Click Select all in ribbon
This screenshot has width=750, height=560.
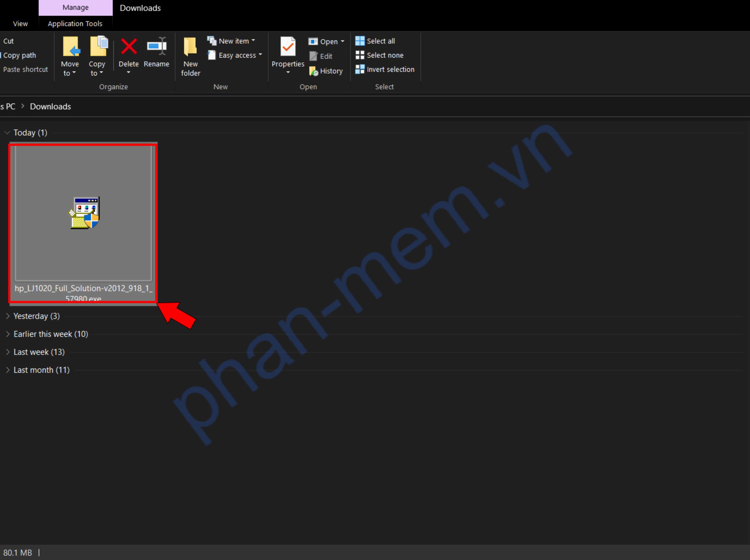pyautogui.click(x=375, y=41)
